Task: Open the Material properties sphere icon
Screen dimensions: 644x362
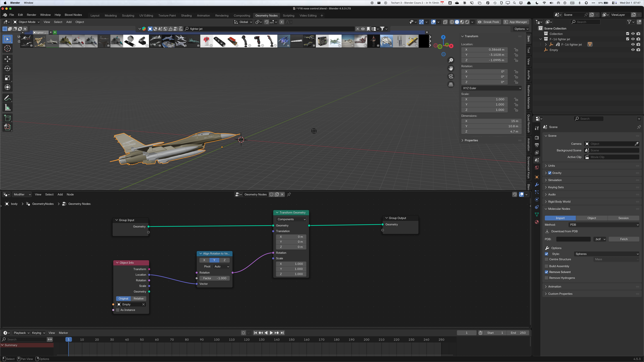Action: [537, 222]
